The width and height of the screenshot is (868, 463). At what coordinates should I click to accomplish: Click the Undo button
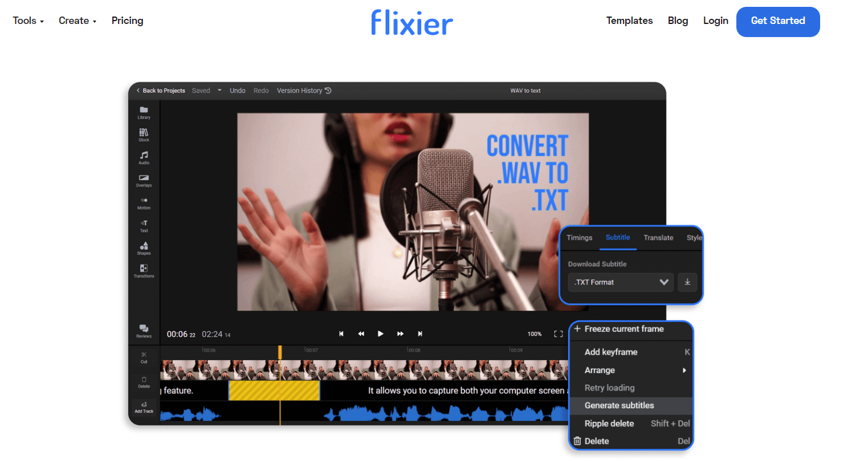point(238,91)
